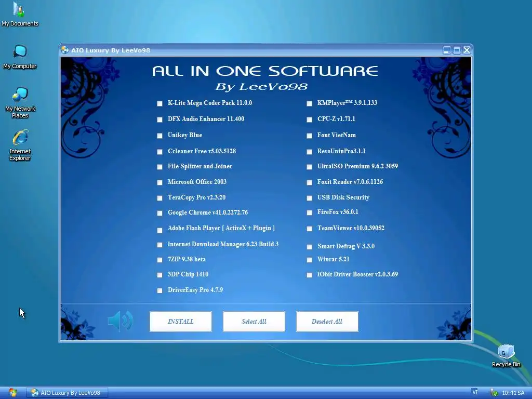Close the AIO Luxury window
Screen dimensions: 532x399
tap(467, 50)
